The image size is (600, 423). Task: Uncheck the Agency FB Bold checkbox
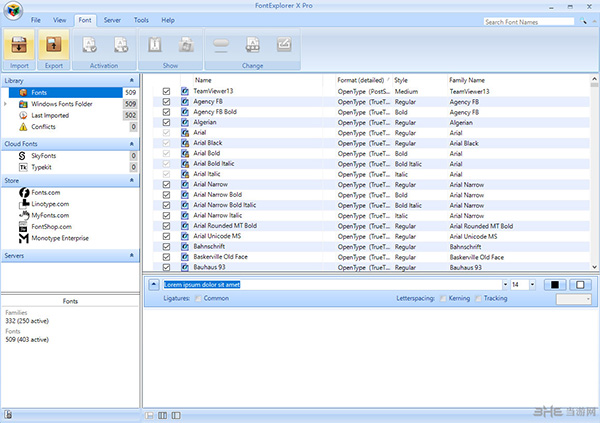click(166, 112)
